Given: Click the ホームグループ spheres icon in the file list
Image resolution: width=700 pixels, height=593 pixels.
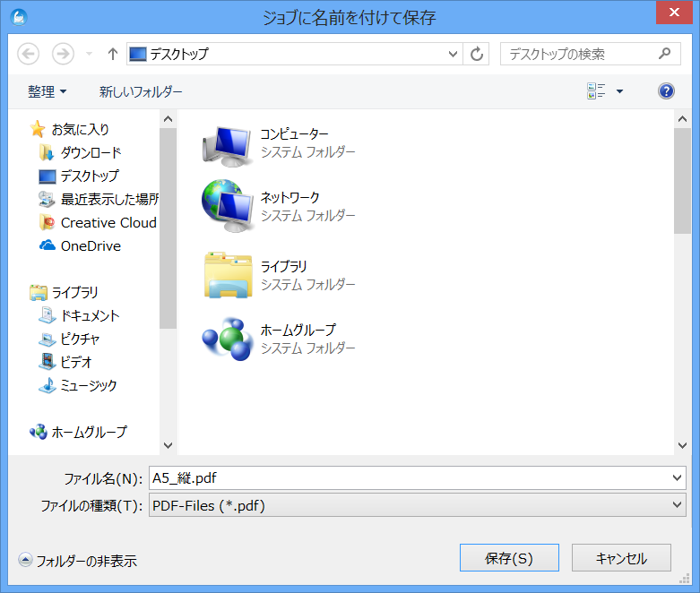Looking at the screenshot, I should [228, 339].
